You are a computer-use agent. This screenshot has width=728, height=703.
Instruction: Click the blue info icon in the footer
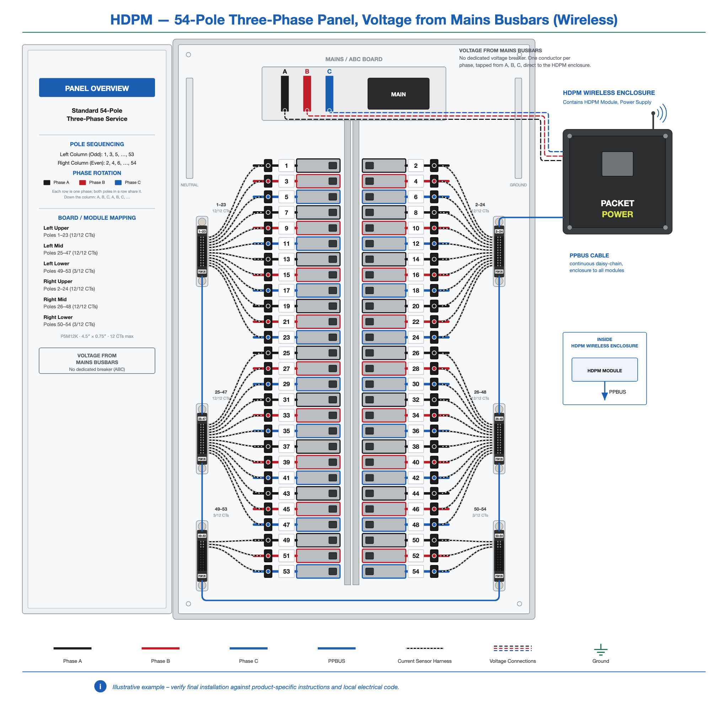pos(100,686)
